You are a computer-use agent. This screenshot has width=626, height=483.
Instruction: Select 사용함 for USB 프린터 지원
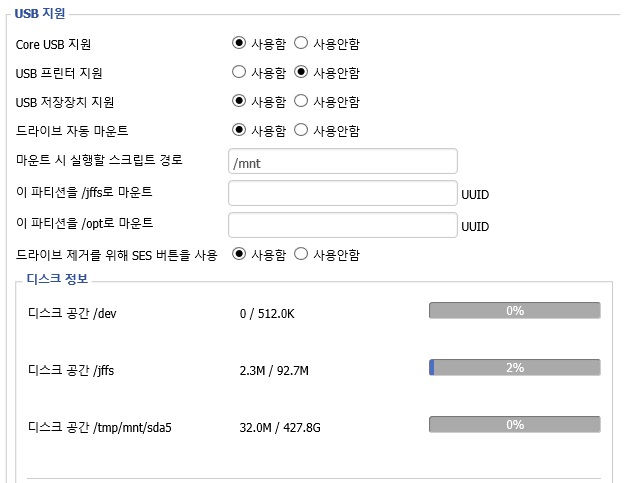239,72
